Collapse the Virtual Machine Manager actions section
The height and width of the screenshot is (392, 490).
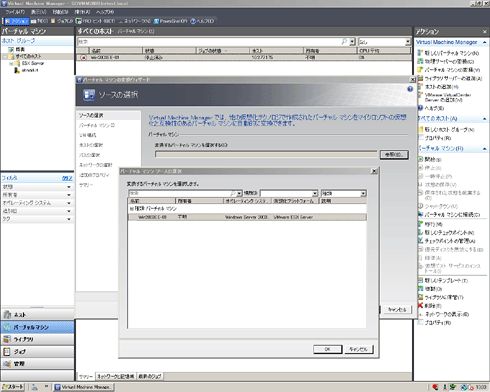[x=484, y=42]
